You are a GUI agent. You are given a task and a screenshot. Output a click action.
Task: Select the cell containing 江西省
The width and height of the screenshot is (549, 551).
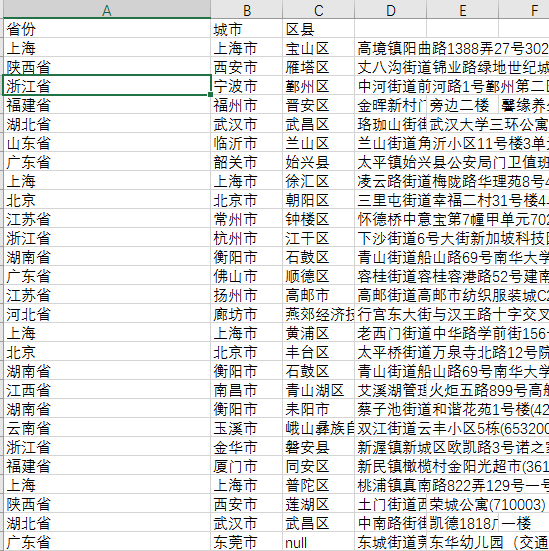coord(107,390)
